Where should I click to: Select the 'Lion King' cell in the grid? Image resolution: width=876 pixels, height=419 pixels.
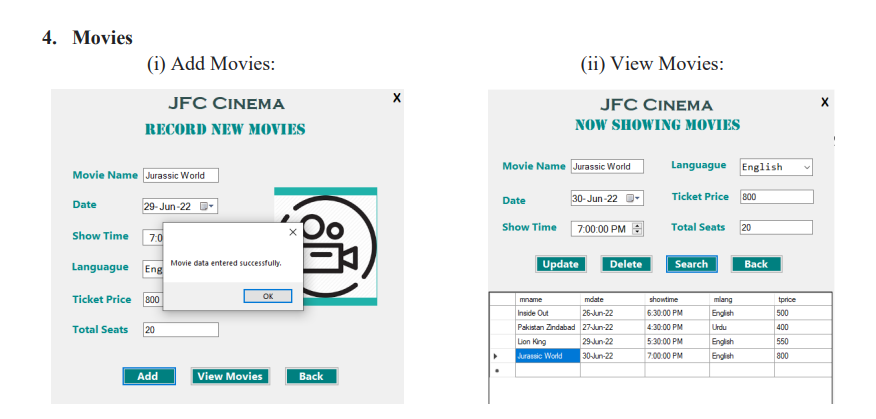pos(548,341)
